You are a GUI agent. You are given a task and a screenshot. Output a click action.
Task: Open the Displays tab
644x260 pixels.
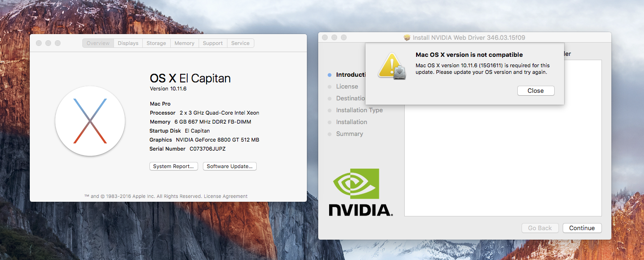pos(128,43)
